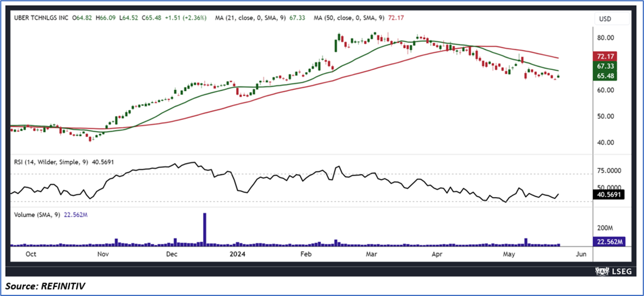Click the 80.00 price axis label
Viewport: 644px width, 296px height.
(606, 37)
